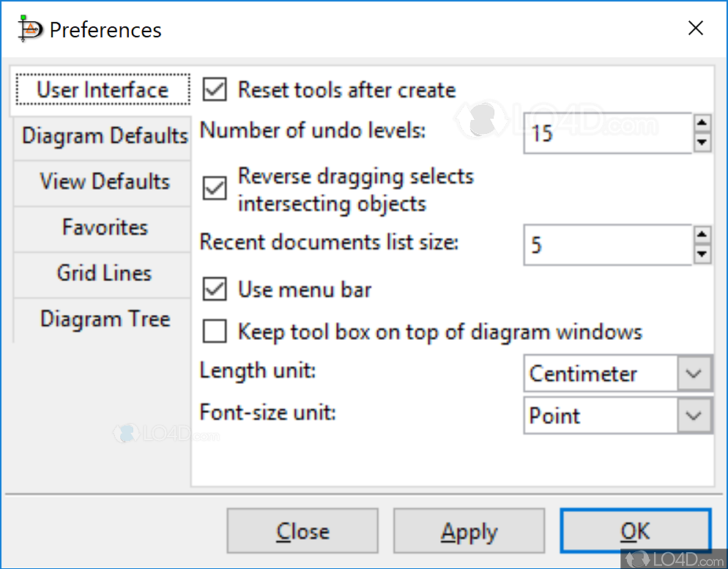The width and height of the screenshot is (728, 569).
Task: Enable "Keep tool box on top of diagram windows"
Action: [x=214, y=331]
